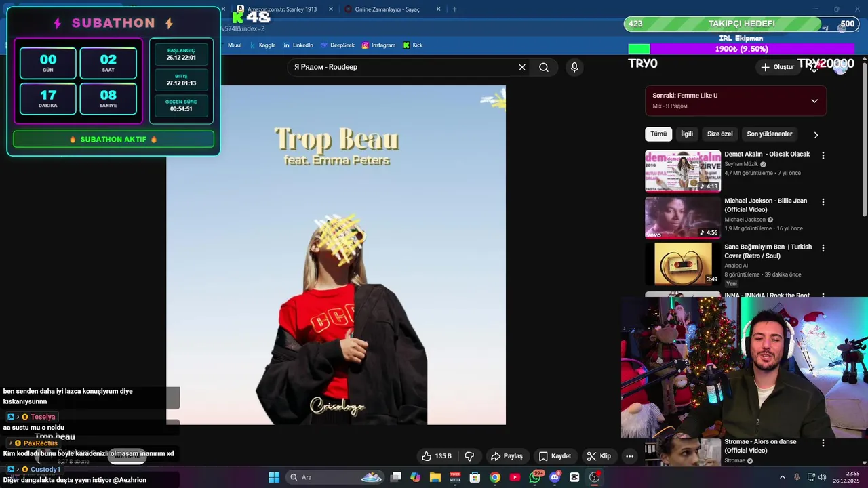This screenshot has height=488, width=868.
Task: Open Michael Jackson Billie Jean thumbnail
Action: click(683, 218)
